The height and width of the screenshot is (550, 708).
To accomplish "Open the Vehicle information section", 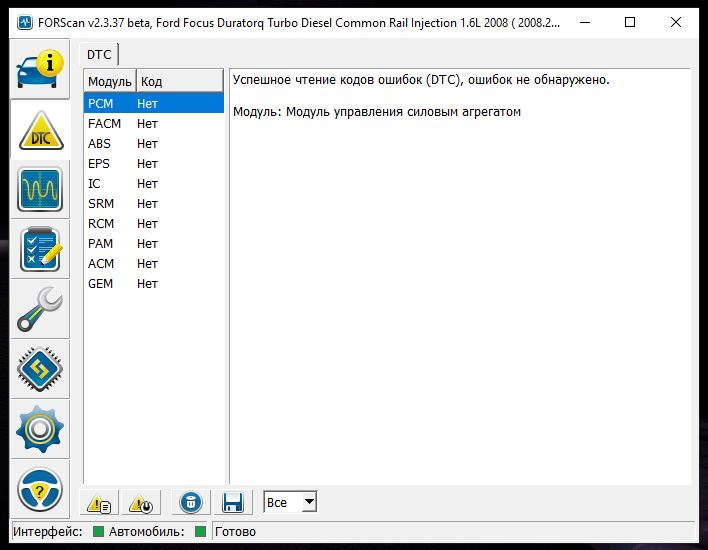I will click(x=40, y=69).
